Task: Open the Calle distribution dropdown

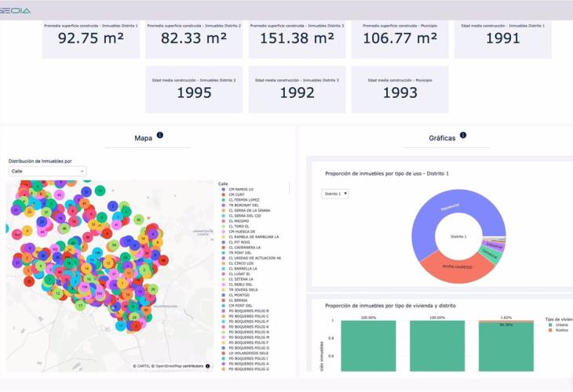Action: click(x=47, y=171)
